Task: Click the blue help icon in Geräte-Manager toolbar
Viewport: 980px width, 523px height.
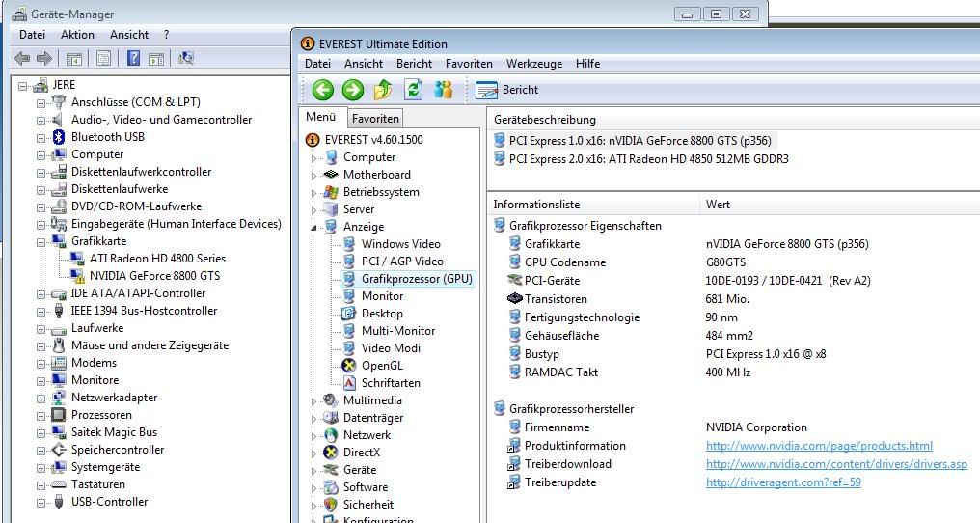Action: [x=133, y=59]
